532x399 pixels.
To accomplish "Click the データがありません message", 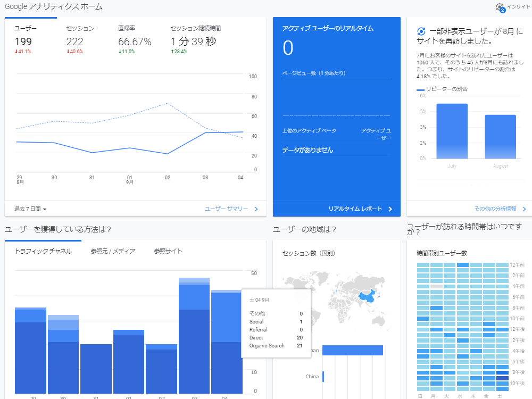I will point(307,150).
